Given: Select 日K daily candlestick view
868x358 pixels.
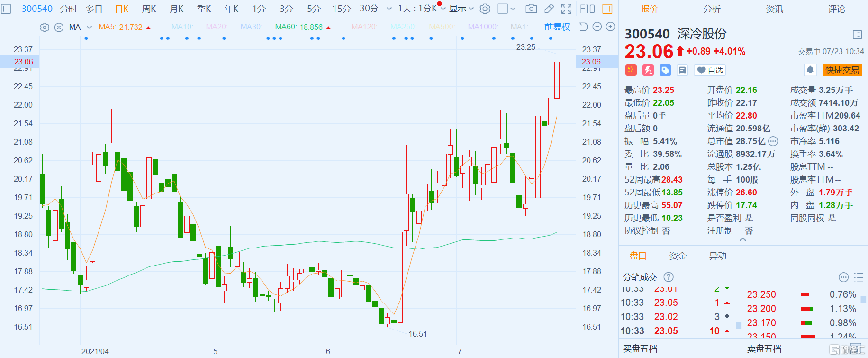Looking at the screenshot, I should 122,9.
